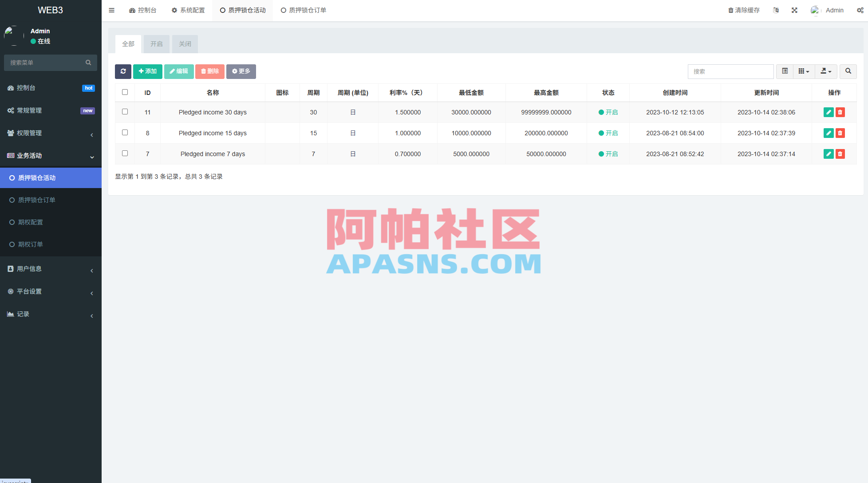Screen dimensions: 868x483
Task: Switch to the 质押锁仓活动 top tab
Action: [243, 10]
